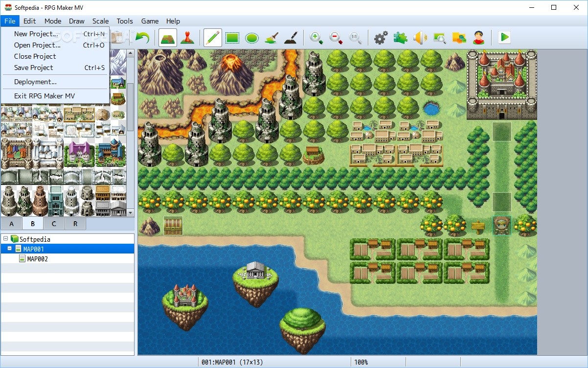Open the Game menu
The width and height of the screenshot is (588, 368).
point(150,21)
